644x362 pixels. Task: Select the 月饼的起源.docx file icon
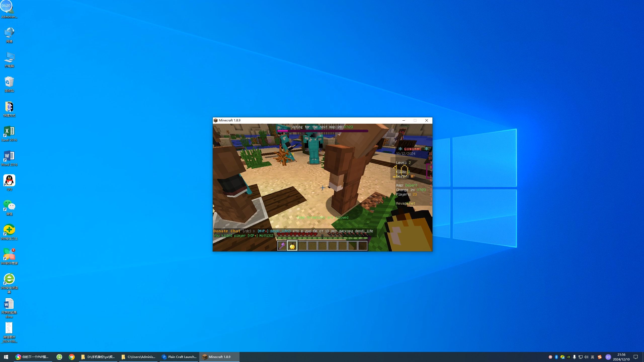(9, 308)
